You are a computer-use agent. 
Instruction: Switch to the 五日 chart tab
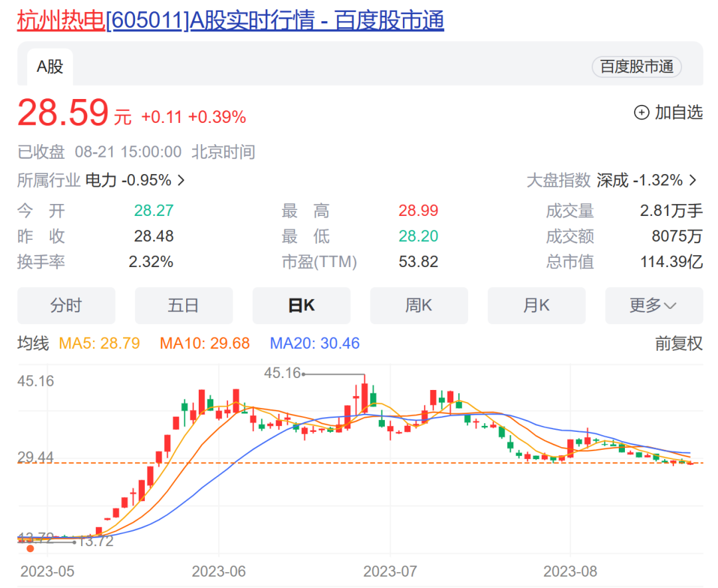pyautogui.click(x=183, y=305)
